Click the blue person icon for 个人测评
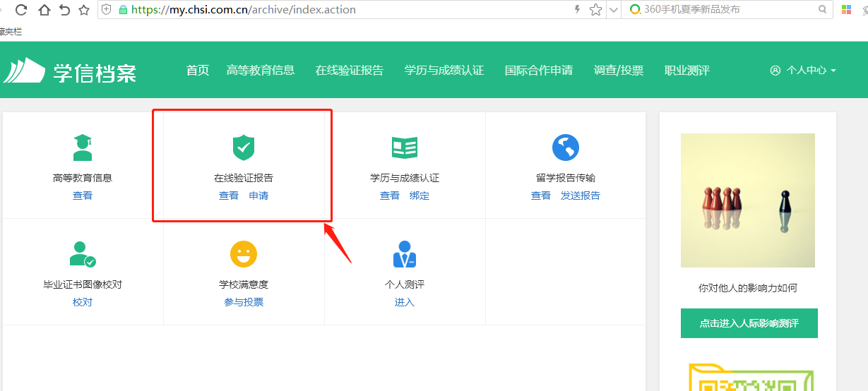This screenshot has width=868, height=391. click(x=405, y=254)
